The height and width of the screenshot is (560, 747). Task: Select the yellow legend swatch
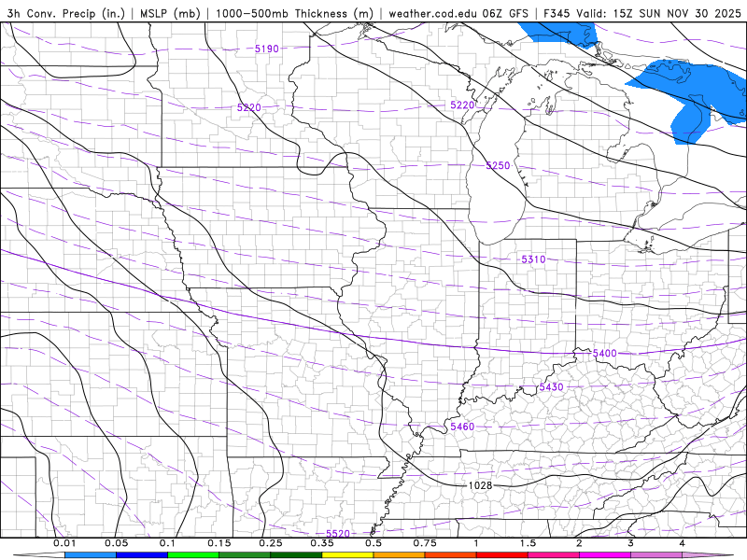pyautogui.click(x=347, y=555)
